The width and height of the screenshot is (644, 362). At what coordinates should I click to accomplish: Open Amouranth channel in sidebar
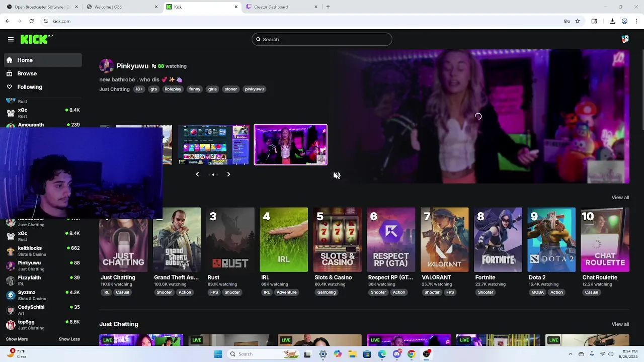[43, 125]
